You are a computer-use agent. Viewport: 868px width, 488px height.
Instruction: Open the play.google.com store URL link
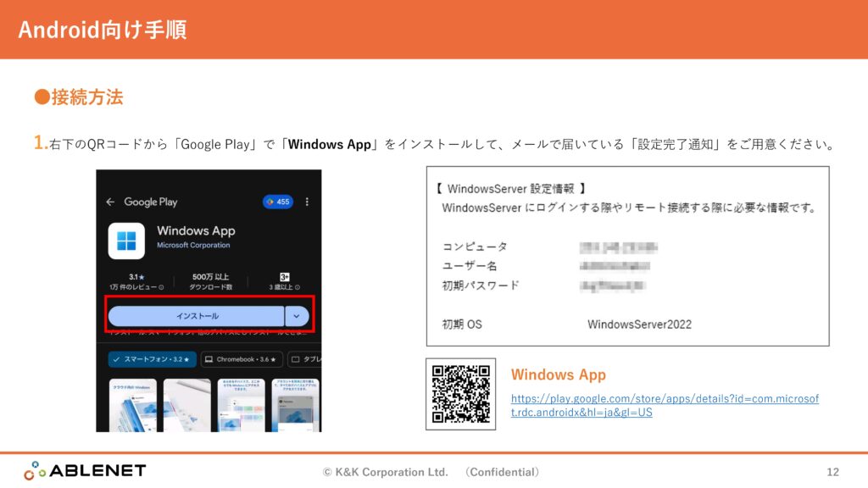click(665, 405)
